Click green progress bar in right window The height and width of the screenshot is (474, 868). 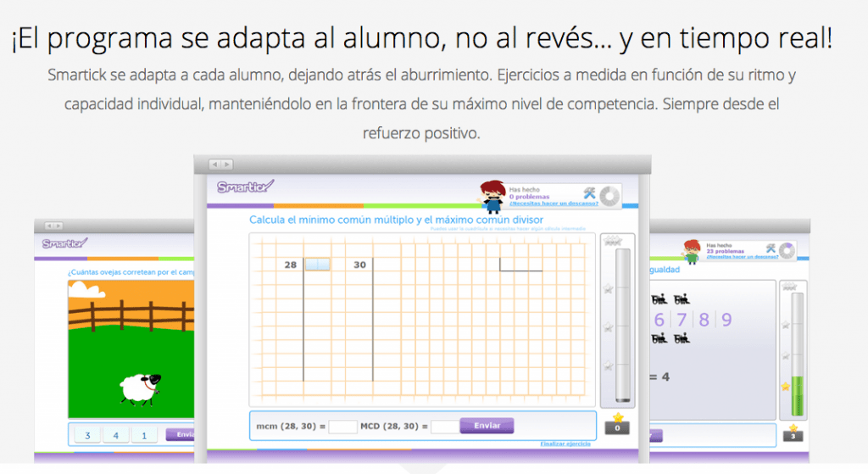[797, 354]
